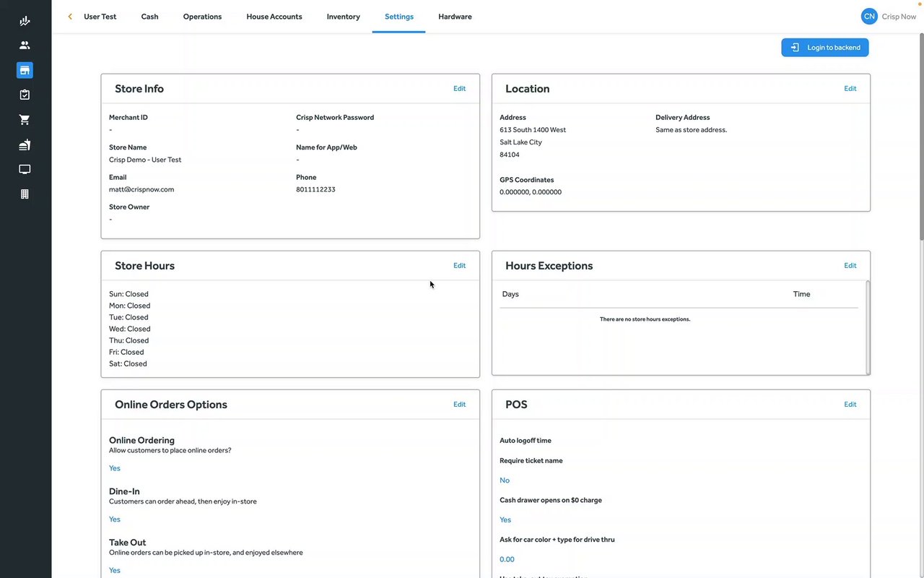Viewport: 924px width, 578px height.
Task: Click the CN user avatar
Action: [x=869, y=16]
